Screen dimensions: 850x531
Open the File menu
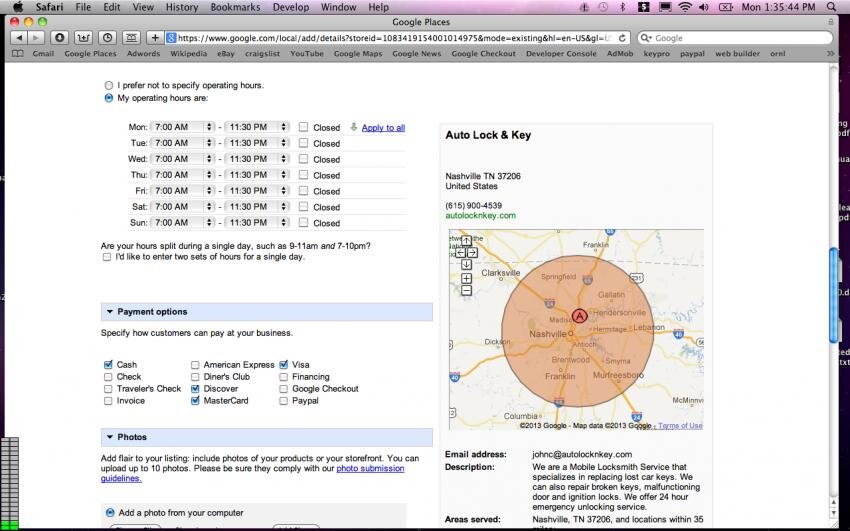83,7
